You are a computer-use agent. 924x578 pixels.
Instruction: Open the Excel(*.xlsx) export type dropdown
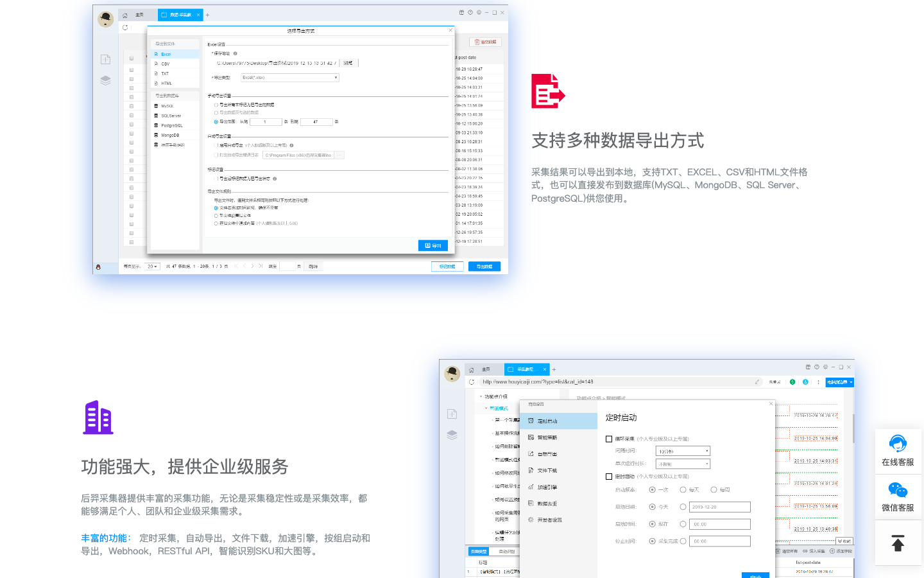289,78
